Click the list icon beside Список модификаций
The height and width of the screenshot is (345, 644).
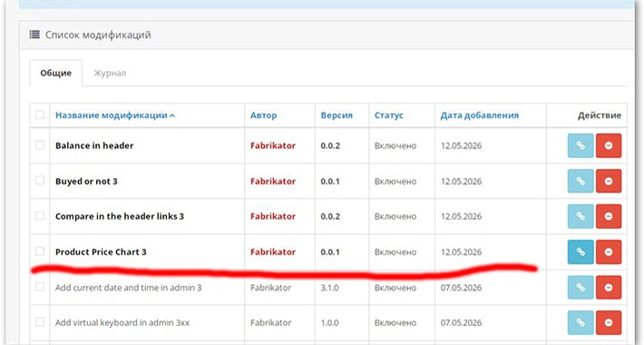click(34, 34)
